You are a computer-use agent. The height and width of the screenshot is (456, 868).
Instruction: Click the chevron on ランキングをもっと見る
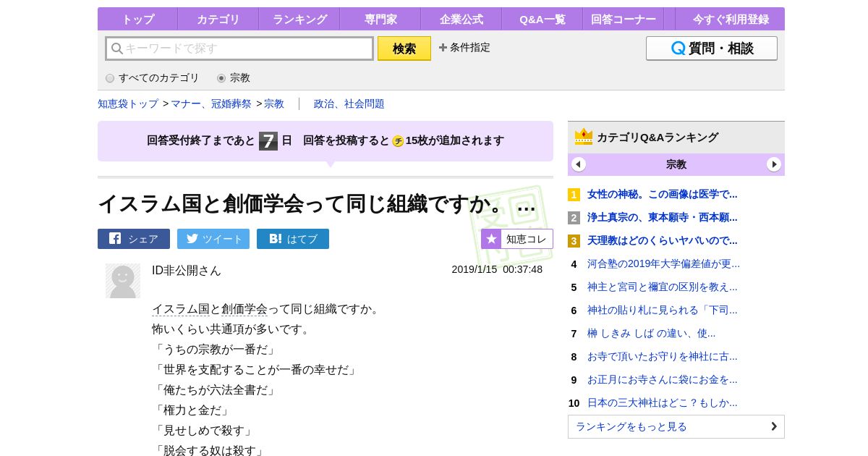pyautogui.click(x=774, y=426)
